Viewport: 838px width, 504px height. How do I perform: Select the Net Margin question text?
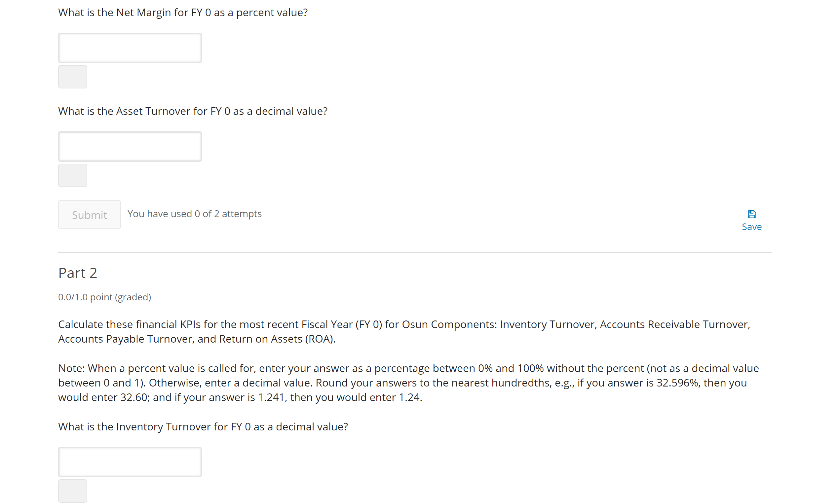point(183,12)
